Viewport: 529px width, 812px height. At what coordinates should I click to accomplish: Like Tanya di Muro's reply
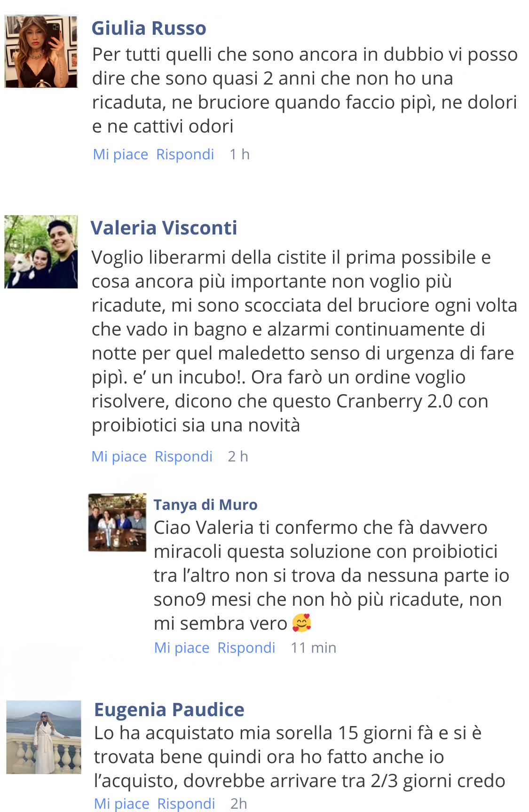(x=182, y=648)
